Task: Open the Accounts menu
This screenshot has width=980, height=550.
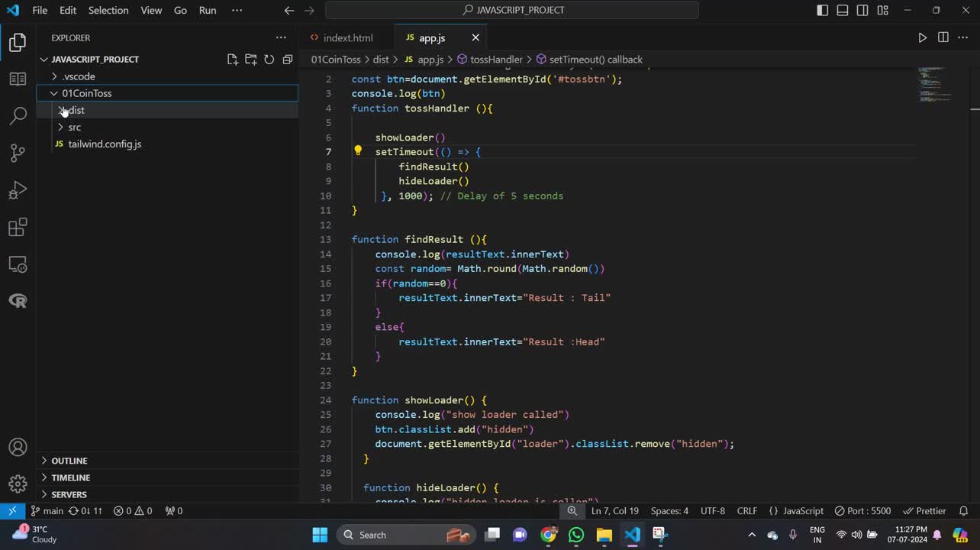Action: 18,448
